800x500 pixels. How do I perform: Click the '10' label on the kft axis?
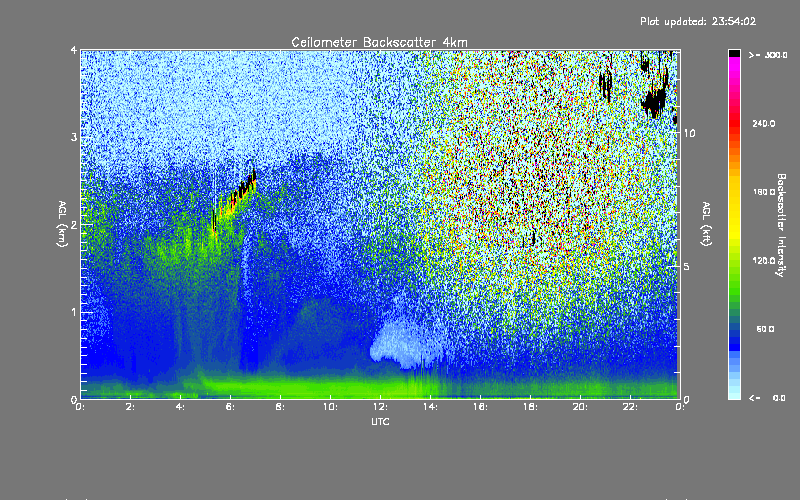point(689,133)
